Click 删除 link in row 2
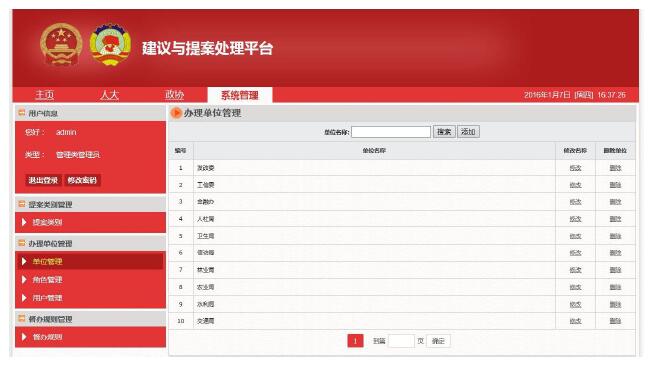Screen dimensions: 650x371 pyautogui.click(x=615, y=185)
